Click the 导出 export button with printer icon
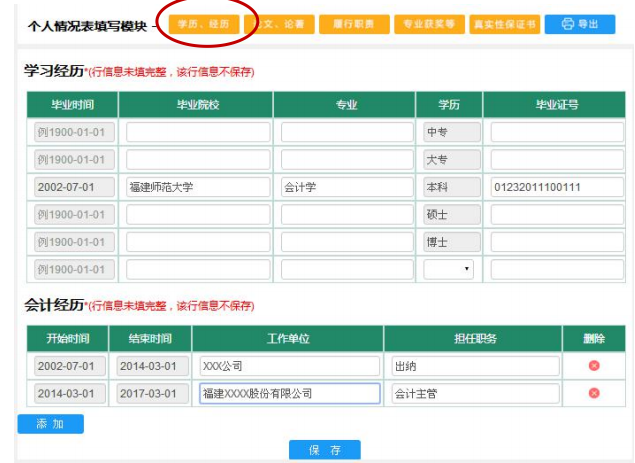This screenshot has height=463, width=635. [x=580, y=24]
